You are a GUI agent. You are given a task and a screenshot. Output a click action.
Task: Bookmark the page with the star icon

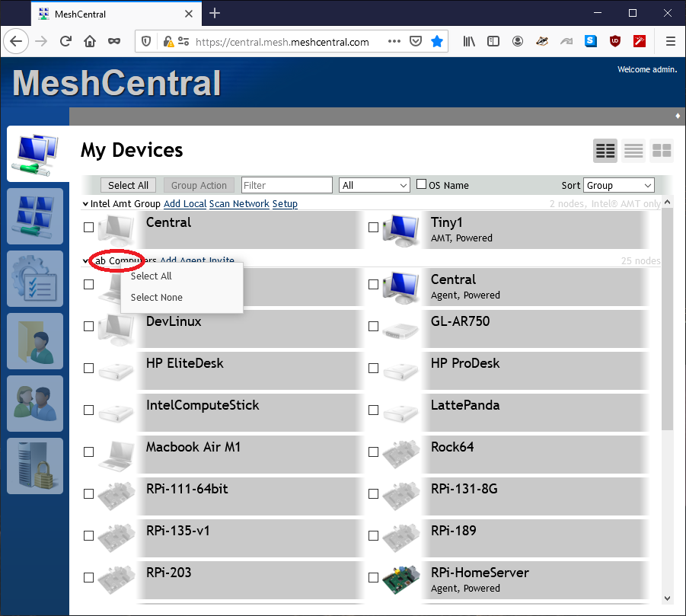(437, 41)
